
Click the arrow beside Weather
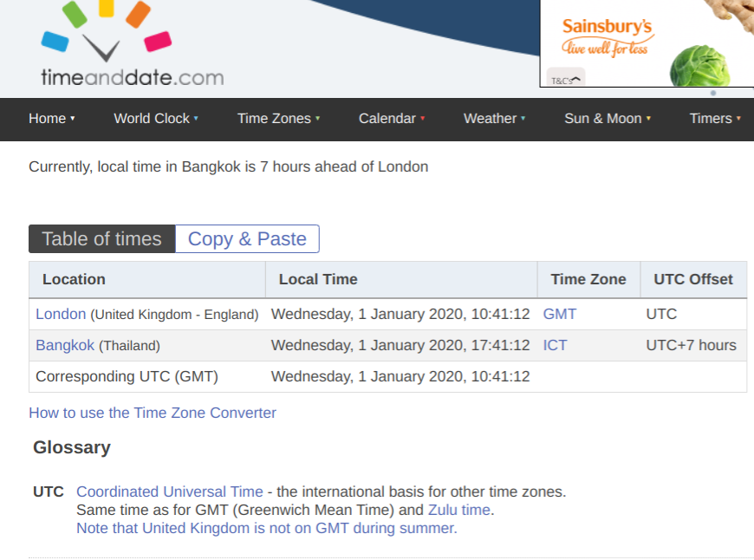[x=523, y=118]
